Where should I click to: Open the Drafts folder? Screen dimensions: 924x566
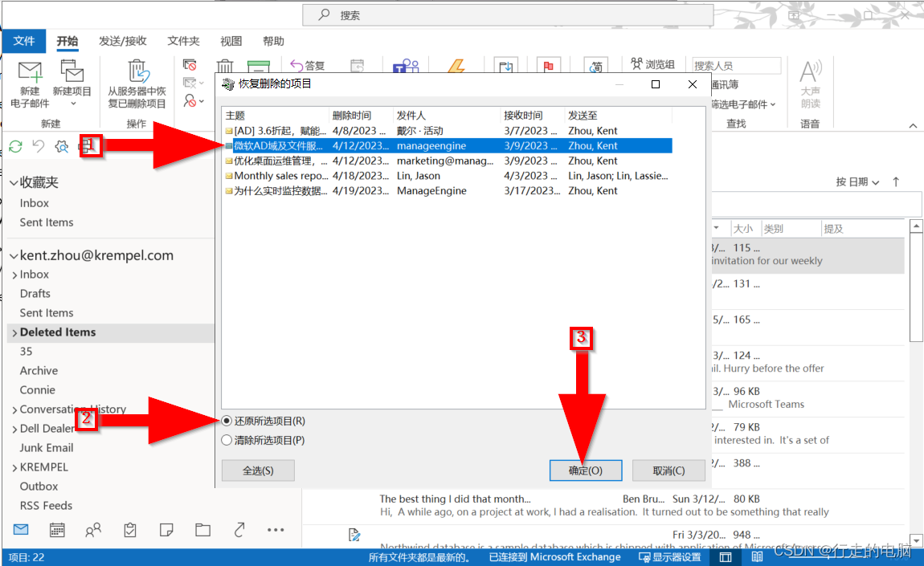tap(35, 294)
